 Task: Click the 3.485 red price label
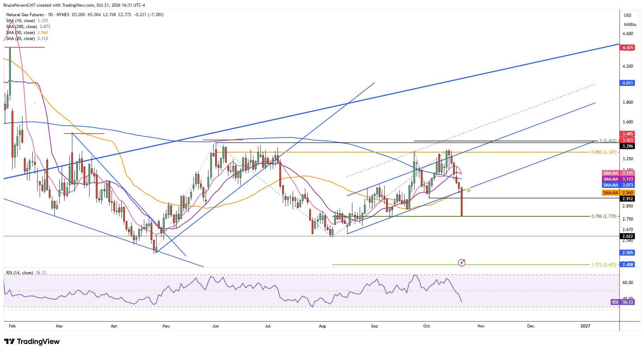tap(628, 134)
